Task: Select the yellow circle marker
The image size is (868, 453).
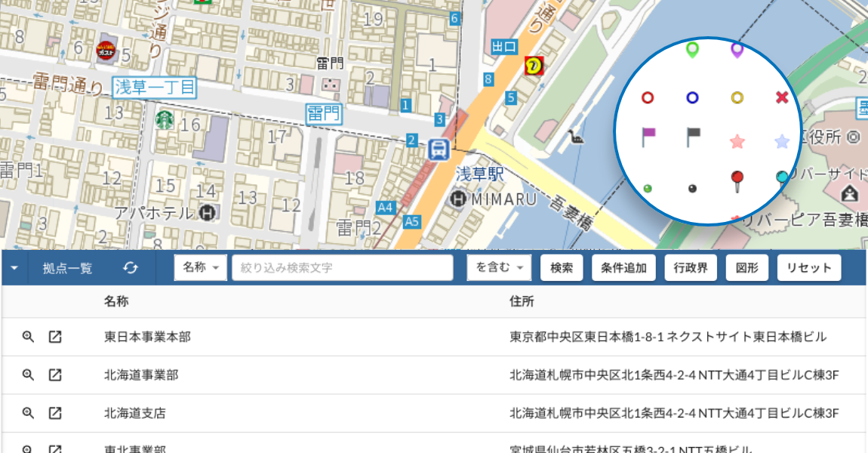Action: tap(737, 97)
